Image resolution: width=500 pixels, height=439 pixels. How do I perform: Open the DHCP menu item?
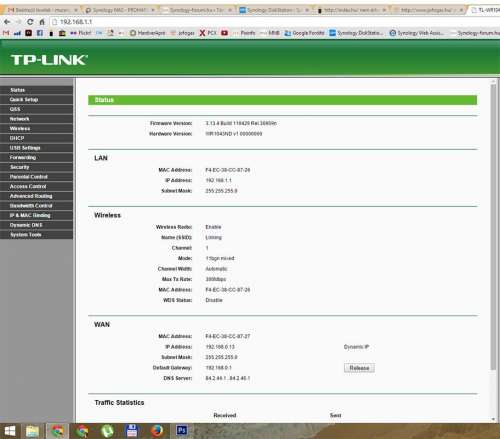tap(37, 138)
